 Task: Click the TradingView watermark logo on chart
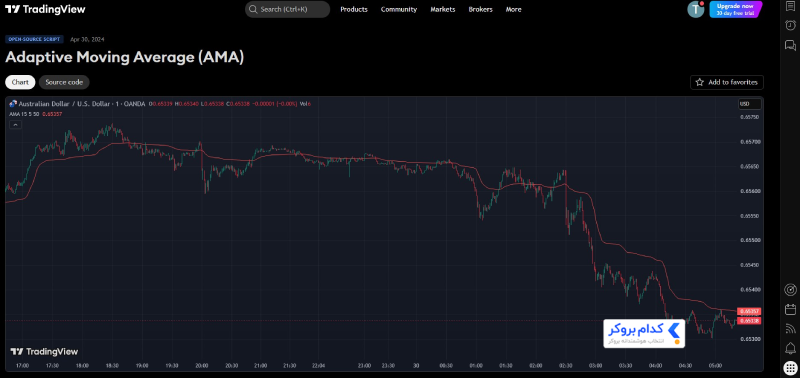coord(44,351)
